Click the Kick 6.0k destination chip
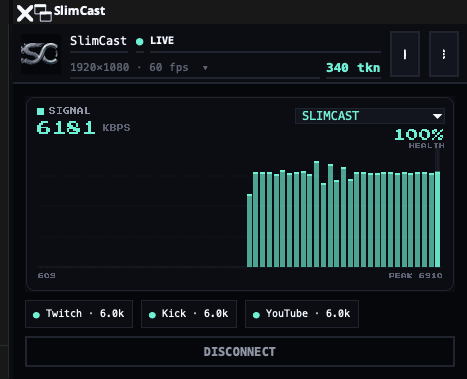This screenshot has width=467, height=379. click(x=189, y=314)
